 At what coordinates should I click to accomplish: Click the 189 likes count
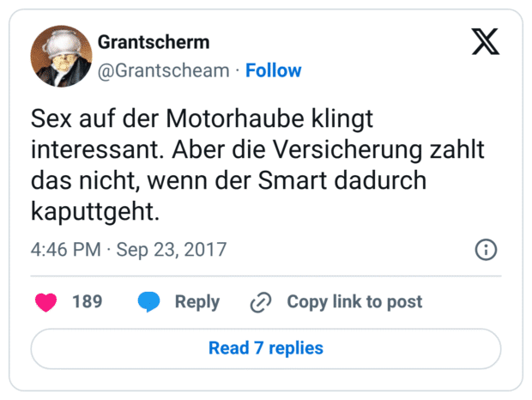87,301
